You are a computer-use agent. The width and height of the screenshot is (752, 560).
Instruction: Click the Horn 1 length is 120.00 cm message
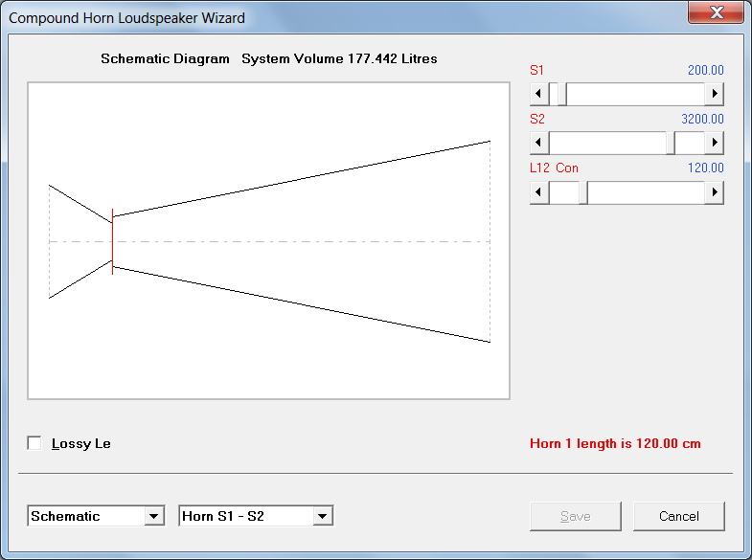click(615, 443)
